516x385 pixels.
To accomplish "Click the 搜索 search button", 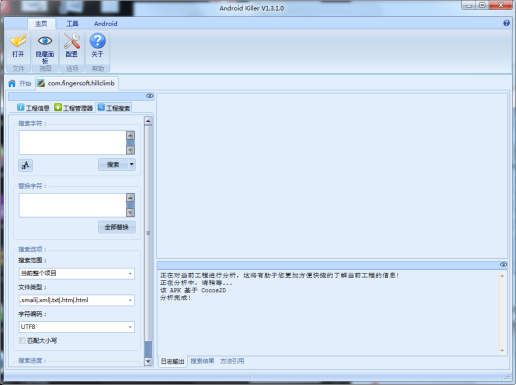I will [x=113, y=164].
